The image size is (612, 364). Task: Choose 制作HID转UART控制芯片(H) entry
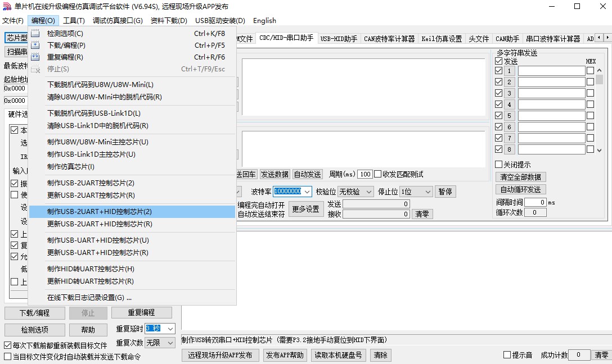(x=133, y=269)
